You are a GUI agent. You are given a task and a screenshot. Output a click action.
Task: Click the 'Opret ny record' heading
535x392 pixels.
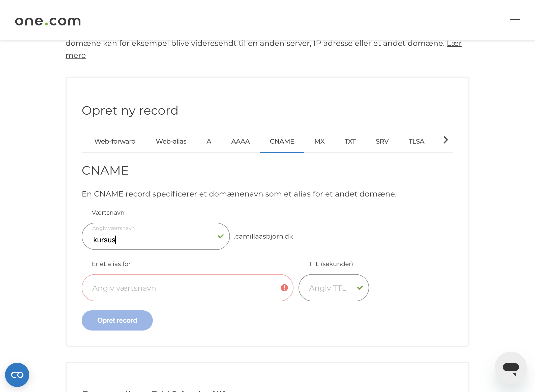(130, 111)
